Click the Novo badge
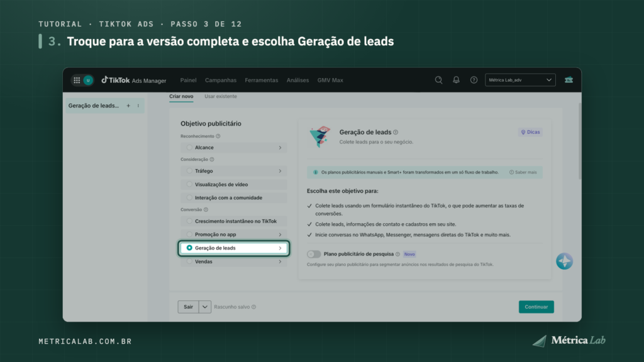Viewport: 644px width, 362px height. pyautogui.click(x=409, y=254)
